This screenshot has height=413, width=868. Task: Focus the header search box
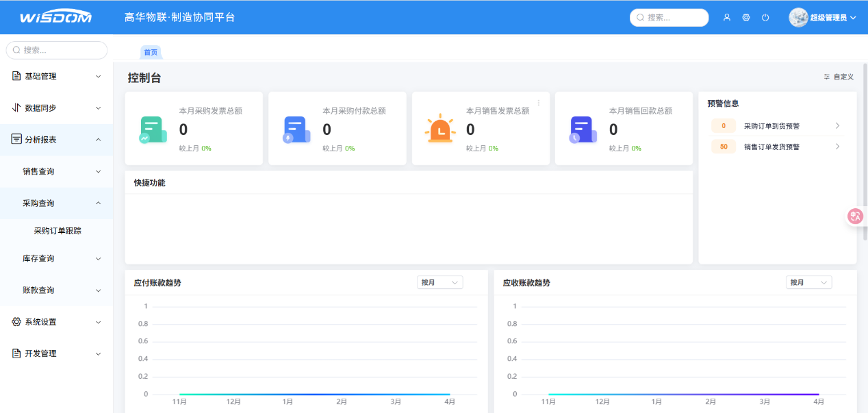669,18
